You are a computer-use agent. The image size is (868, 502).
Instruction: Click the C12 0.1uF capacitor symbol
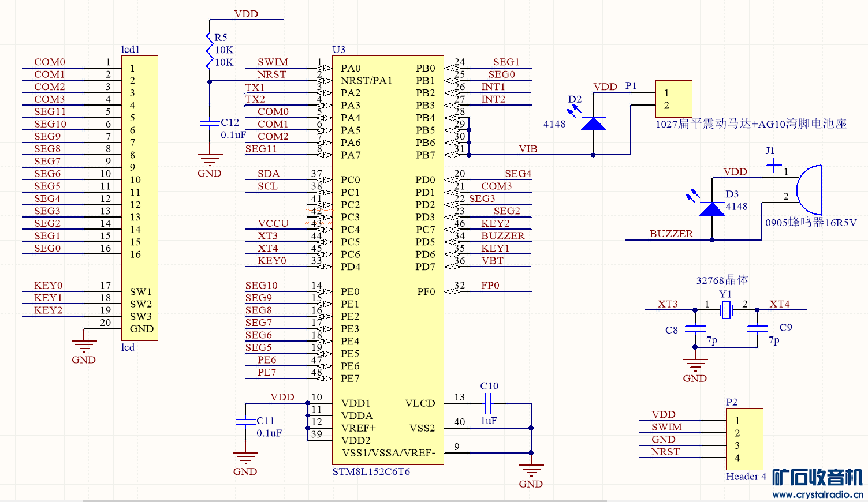tap(209, 123)
